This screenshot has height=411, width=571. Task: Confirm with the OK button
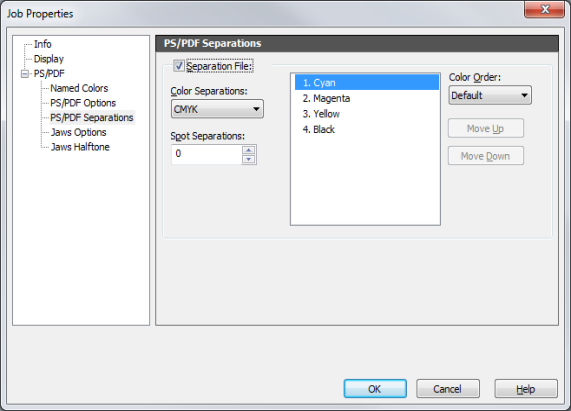click(375, 389)
